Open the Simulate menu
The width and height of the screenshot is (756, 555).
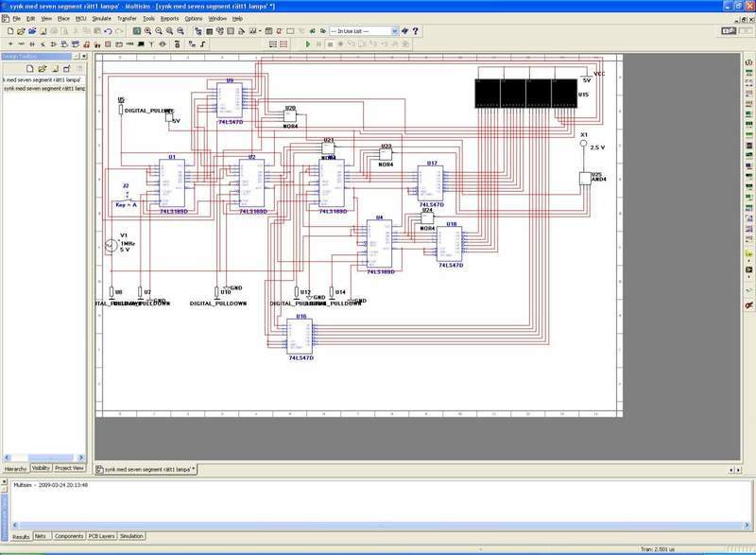(102, 18)
